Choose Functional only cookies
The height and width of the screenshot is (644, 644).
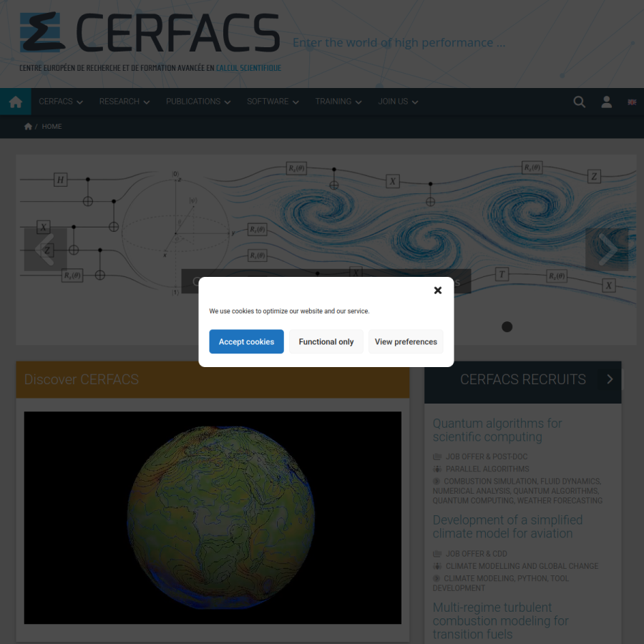point(326,341)
